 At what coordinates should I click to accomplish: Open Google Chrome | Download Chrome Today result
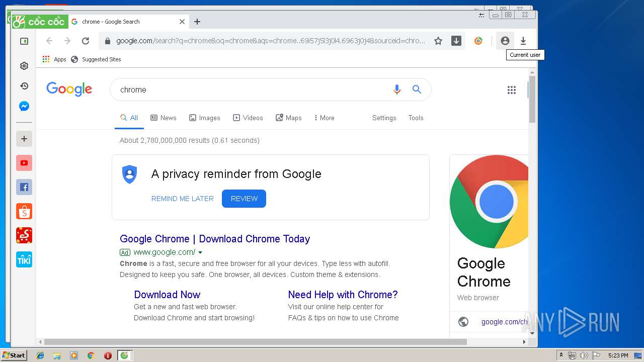(215, 239)
